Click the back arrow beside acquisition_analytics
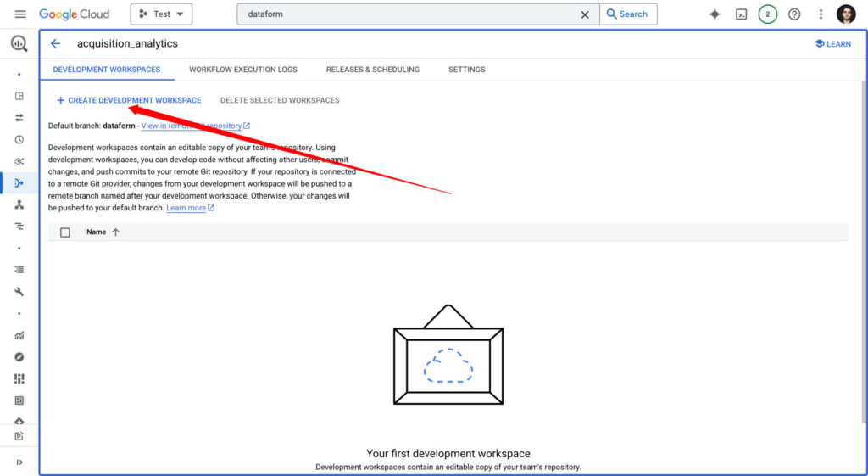This screenshot has height=476, width=868. [x=56, y=43]
